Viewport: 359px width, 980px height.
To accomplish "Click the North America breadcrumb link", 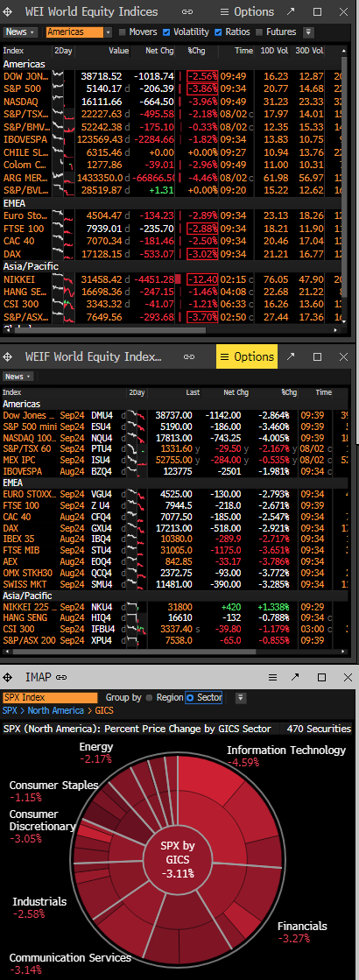I will pyautogui.click(x=55, y=710).
